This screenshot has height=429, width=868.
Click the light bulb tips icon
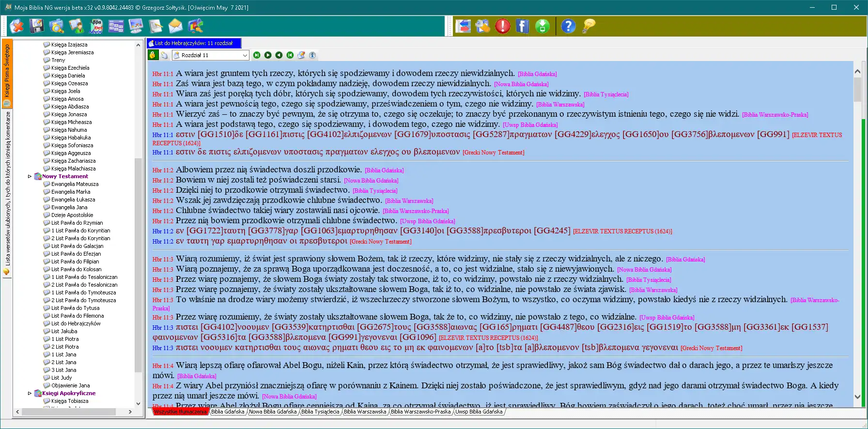click(x=589, y=26)
